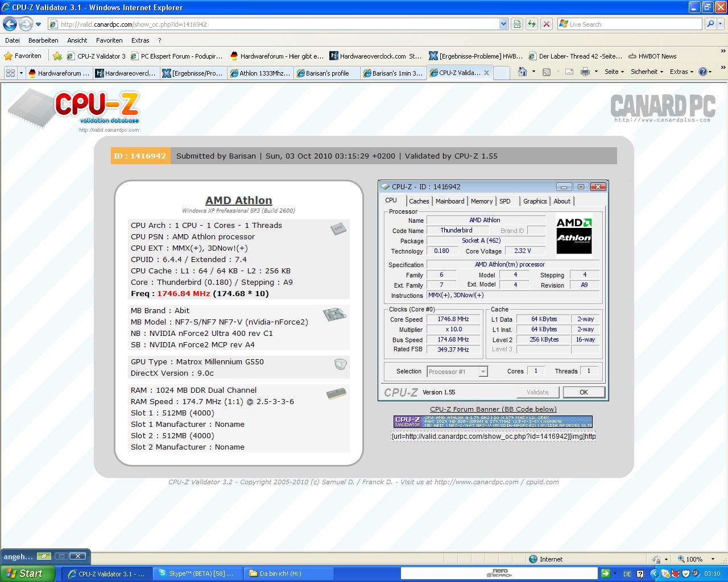This screenshot has height=582, width=728.
Task: Open the Datei menu
Action: click(x=13, y=40)
